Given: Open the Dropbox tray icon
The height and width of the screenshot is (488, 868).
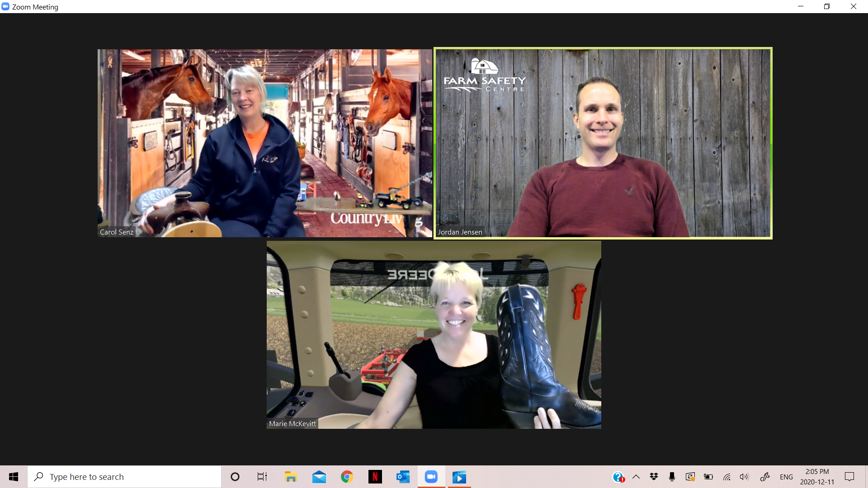Looking at the screenshot, I should point(654,477).
